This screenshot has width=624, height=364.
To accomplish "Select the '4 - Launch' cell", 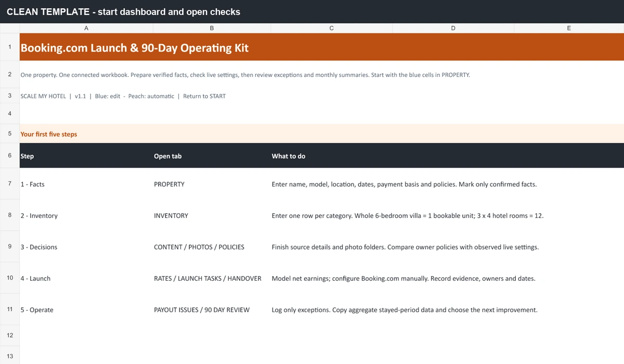I will pyautogui.click(x=86, y=279).
